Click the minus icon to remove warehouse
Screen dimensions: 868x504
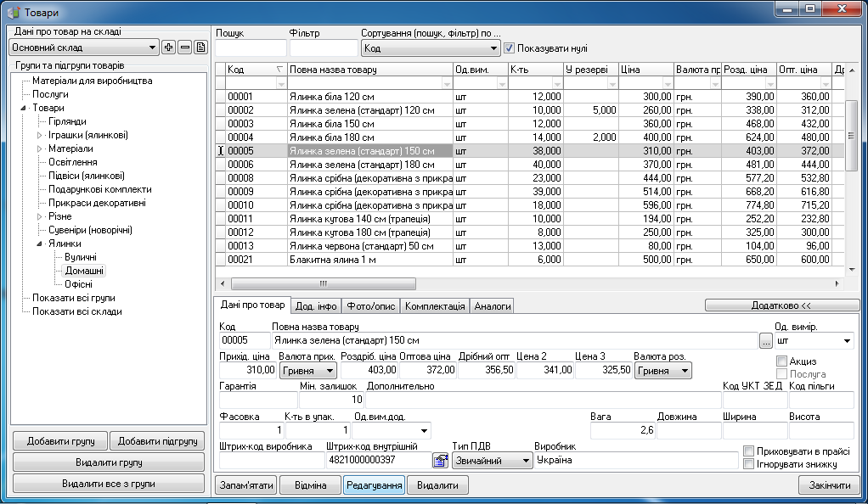click(184, 48)
